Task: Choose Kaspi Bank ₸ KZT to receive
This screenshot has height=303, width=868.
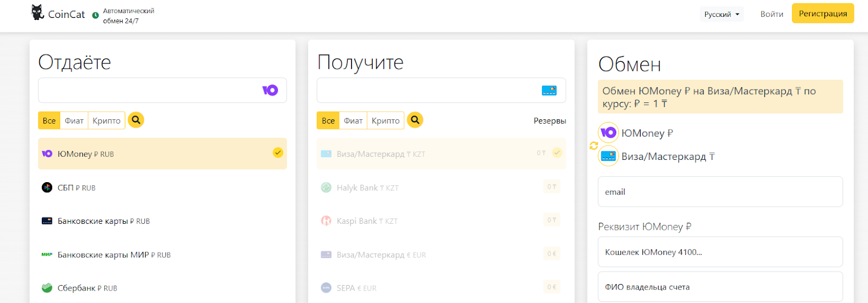Action: point(441,221)
